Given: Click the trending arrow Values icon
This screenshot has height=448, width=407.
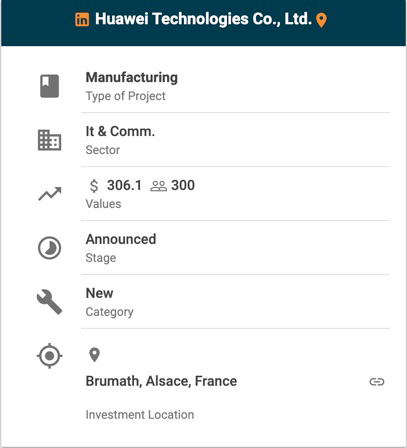Looking at the screenshot, I should (x=50, y=194).
